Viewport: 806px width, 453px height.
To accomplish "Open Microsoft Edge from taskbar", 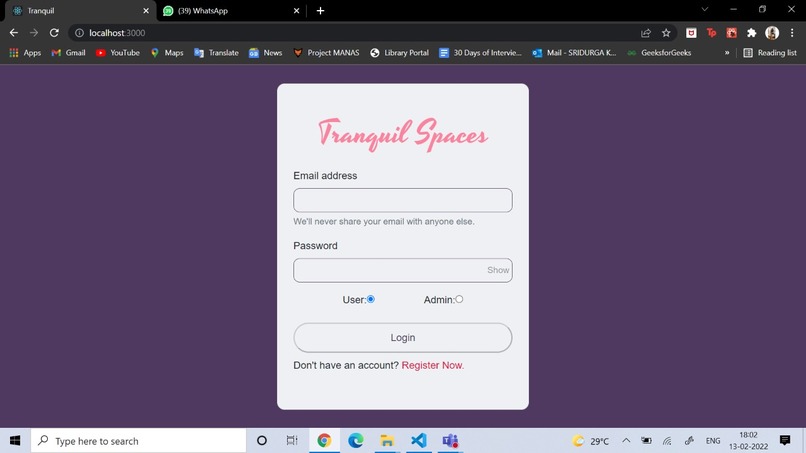I will click(356, 441).
